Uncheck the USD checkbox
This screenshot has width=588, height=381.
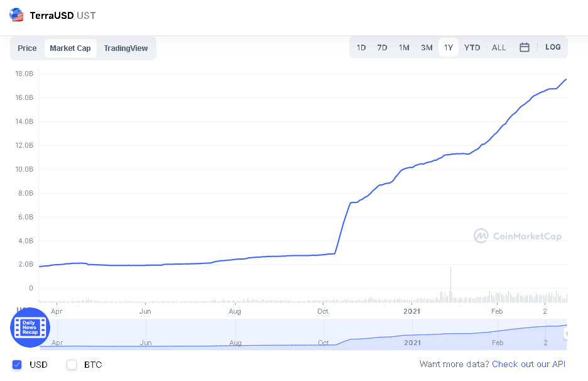coord(17,365)
